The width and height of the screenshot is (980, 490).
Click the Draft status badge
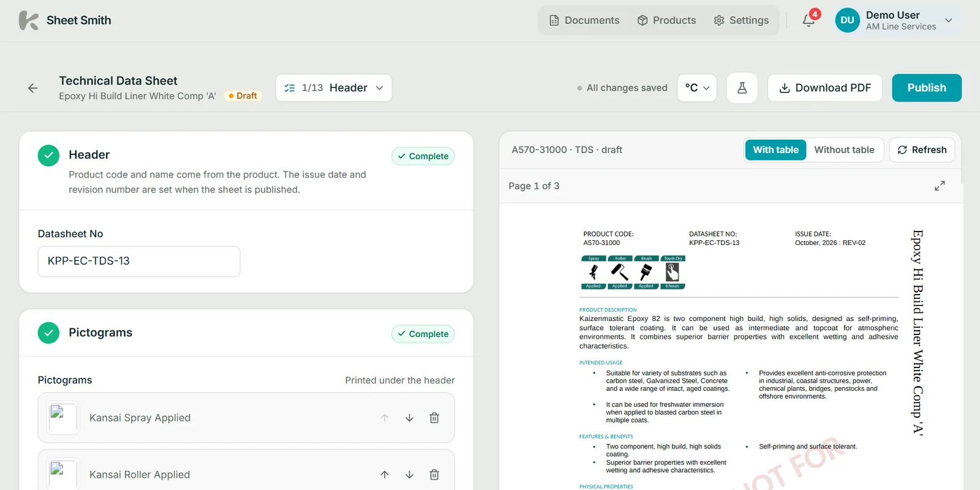pos(243,96)
